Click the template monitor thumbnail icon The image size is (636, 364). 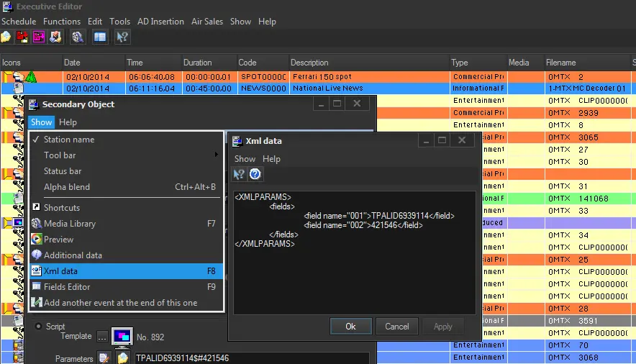coord(122,337)
